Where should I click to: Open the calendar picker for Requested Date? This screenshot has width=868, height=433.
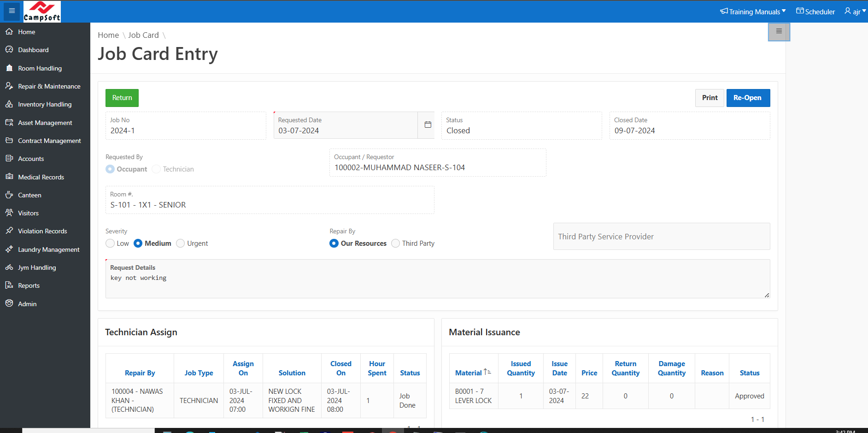click(428, 125)
